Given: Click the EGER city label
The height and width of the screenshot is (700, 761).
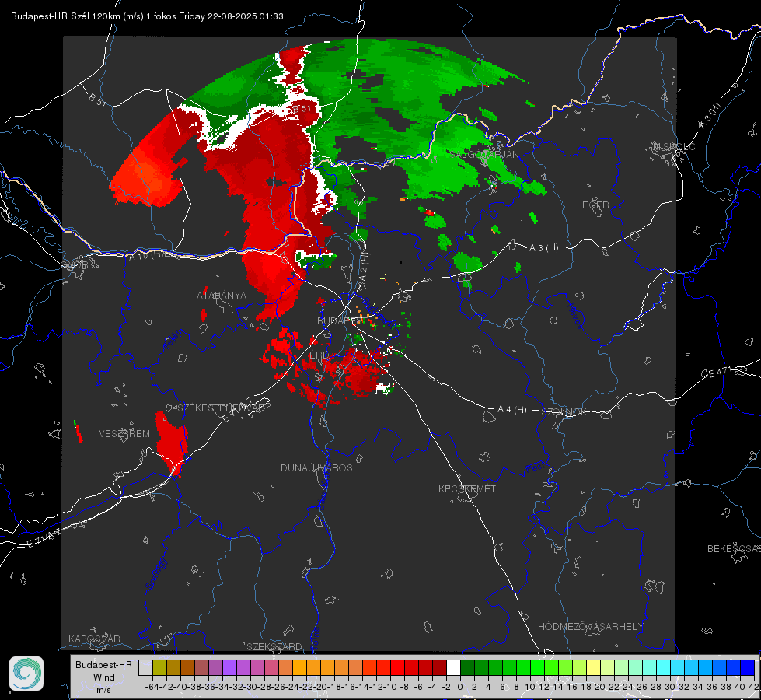Looking at the screenshot, I should [x=595, y=205].
